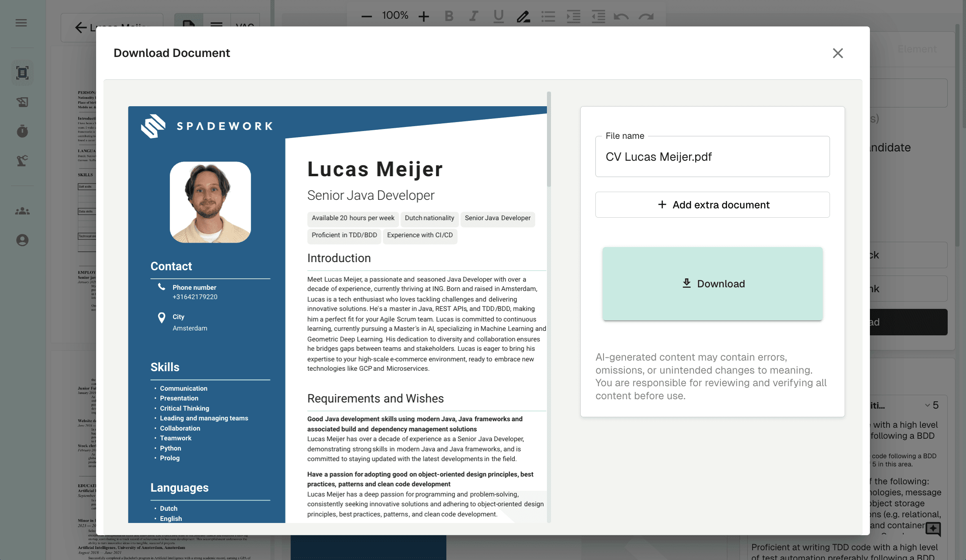Open the team members sidebar icon
Screen dimensions: 966x560
tap(22, 211)
